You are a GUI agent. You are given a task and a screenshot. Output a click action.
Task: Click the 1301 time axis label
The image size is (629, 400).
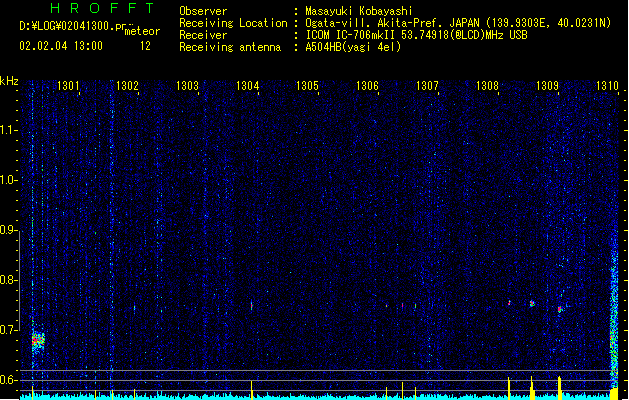[68, 85]
